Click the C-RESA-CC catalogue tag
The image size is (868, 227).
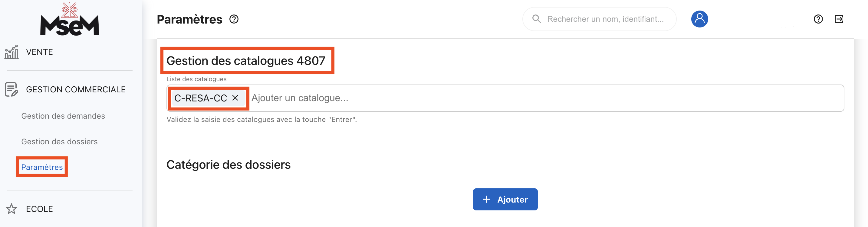point(200,98)
